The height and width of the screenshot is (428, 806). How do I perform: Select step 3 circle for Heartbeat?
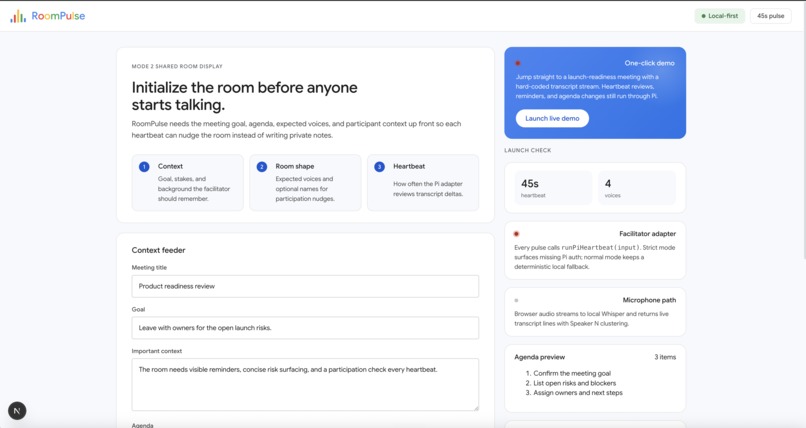coord(379,166)
